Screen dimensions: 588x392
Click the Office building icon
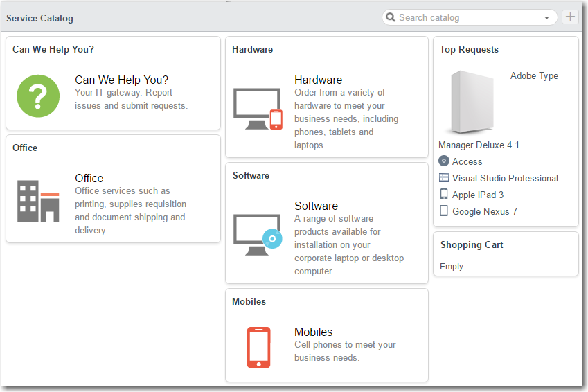pyautogui.click(x=38, y=201)
